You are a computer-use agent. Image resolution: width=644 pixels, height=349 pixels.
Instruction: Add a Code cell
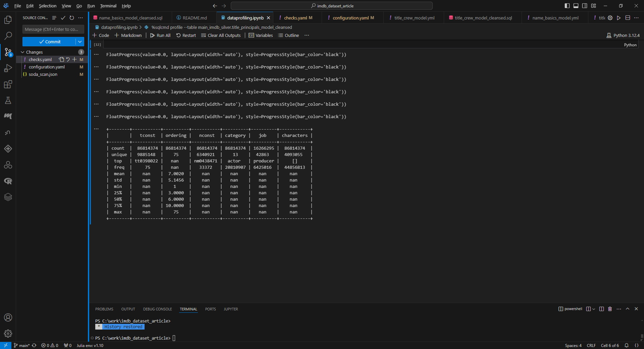(x=101, y=35)
